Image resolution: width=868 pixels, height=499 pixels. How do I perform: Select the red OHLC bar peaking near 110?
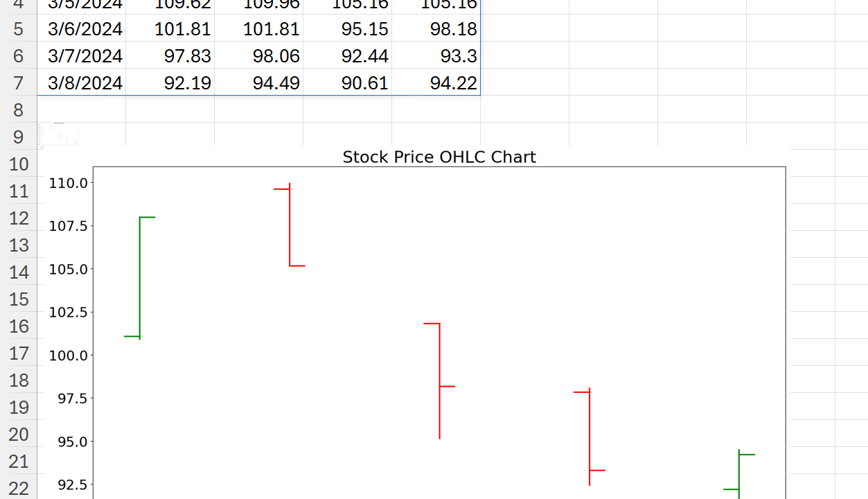(x=290, y=225)
